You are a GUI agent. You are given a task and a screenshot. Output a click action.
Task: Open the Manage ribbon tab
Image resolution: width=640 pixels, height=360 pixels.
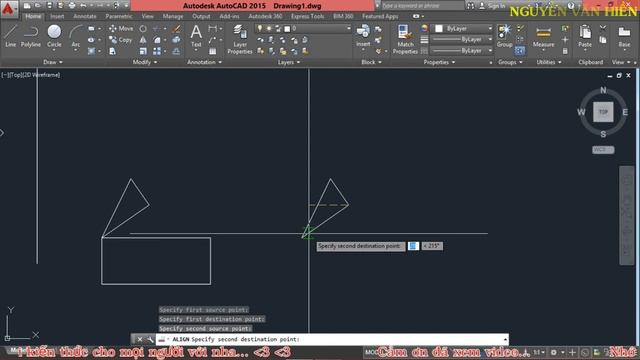click(x=173, y=16)
